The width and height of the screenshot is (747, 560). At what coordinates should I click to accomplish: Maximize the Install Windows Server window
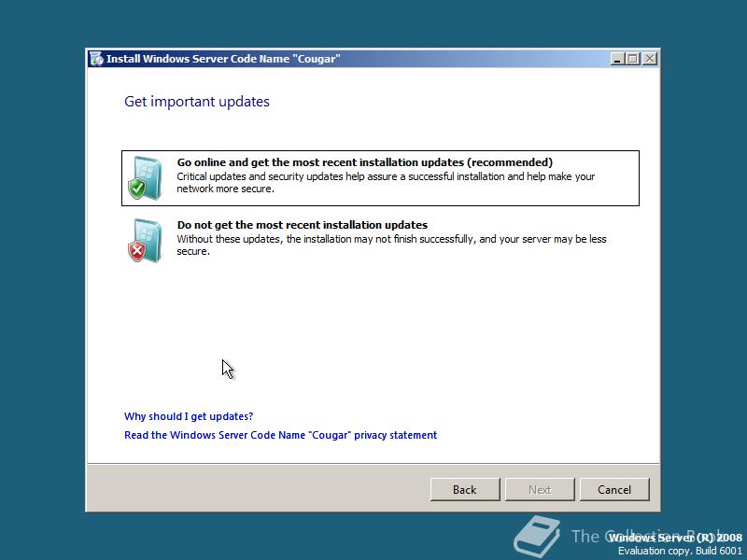point(633,59)
